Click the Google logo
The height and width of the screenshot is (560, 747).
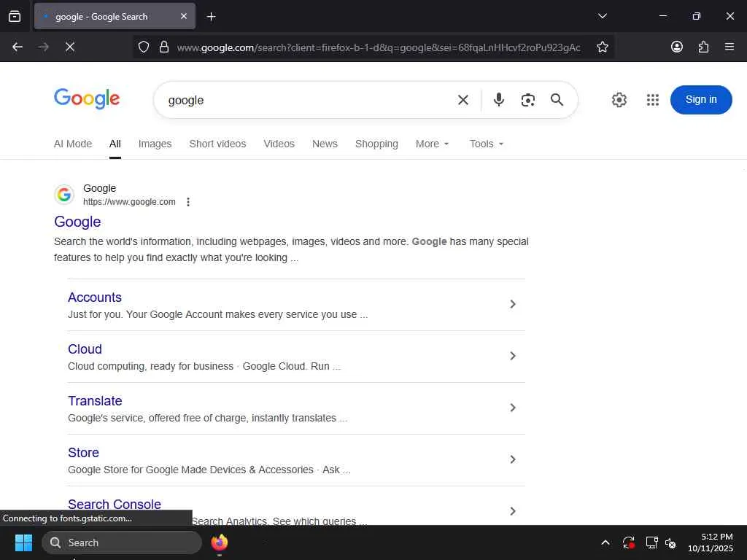[87, 99]
